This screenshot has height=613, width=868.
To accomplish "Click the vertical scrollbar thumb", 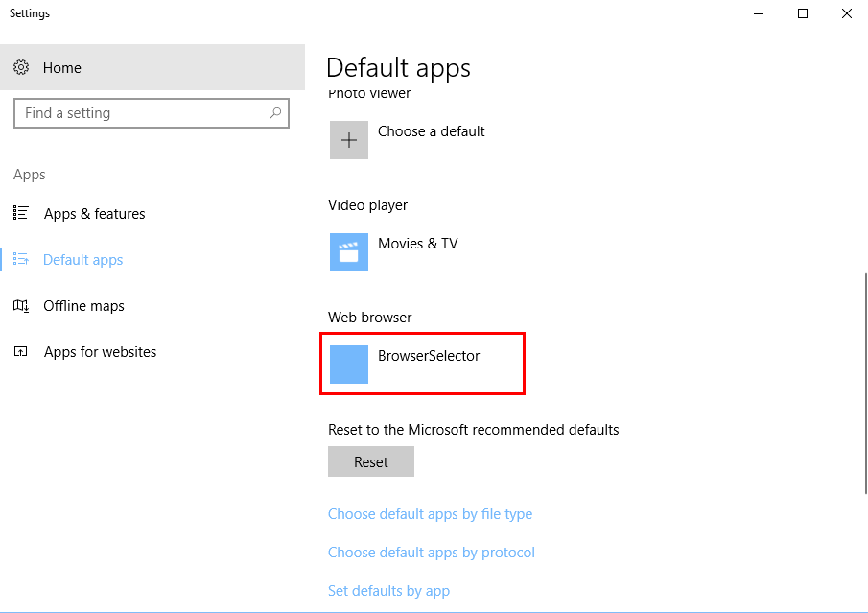I will (866, 383).
